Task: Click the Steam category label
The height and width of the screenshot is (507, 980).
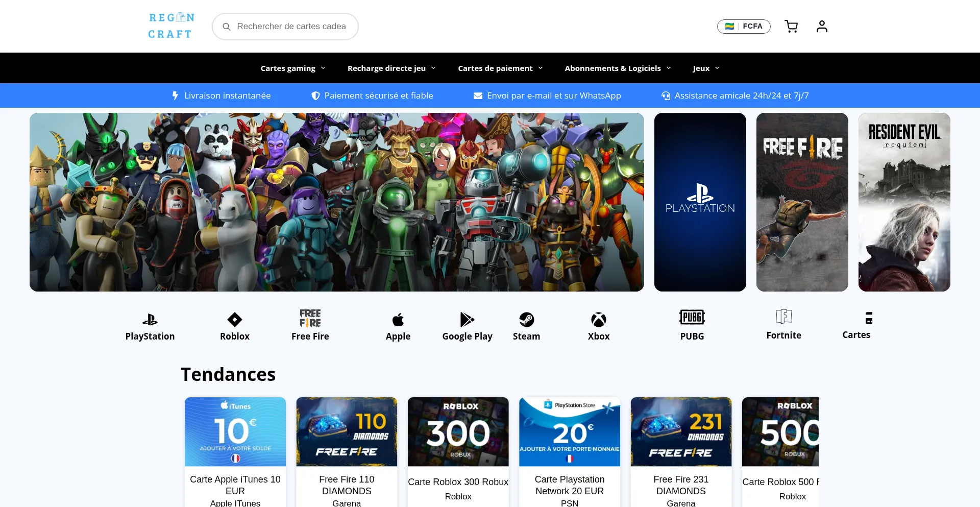Action: pos(527,336)
